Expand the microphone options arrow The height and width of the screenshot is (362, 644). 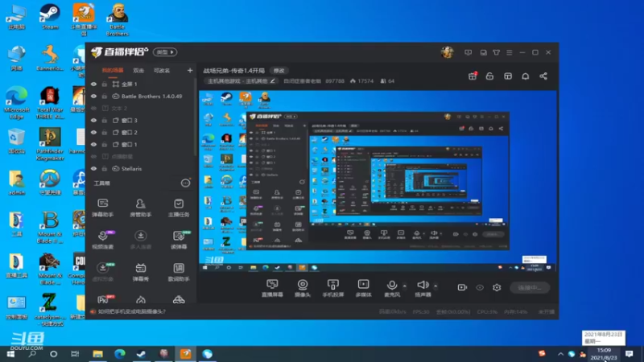tap(405, 286)
